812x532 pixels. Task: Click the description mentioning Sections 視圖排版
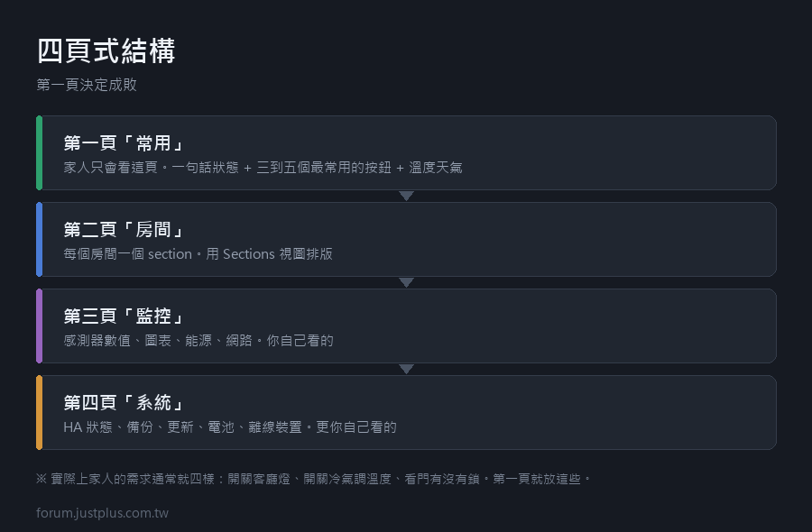pos(198,254)
